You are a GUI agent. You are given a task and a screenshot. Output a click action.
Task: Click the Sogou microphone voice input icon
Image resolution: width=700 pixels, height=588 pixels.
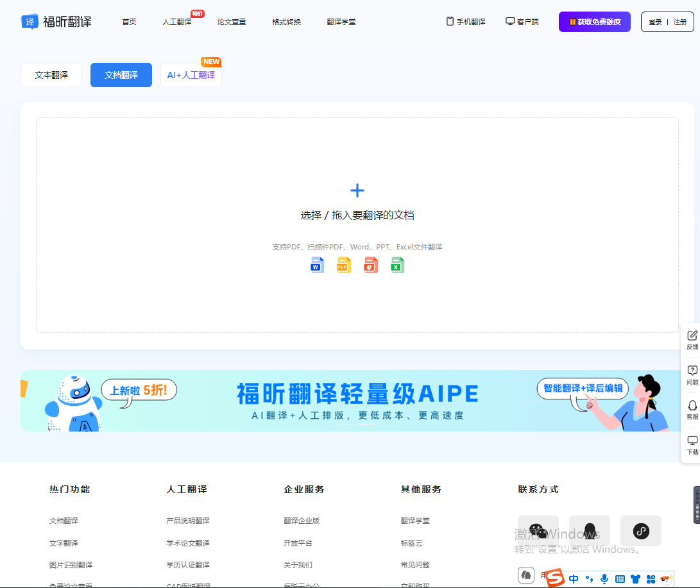[x=604, y=579]
